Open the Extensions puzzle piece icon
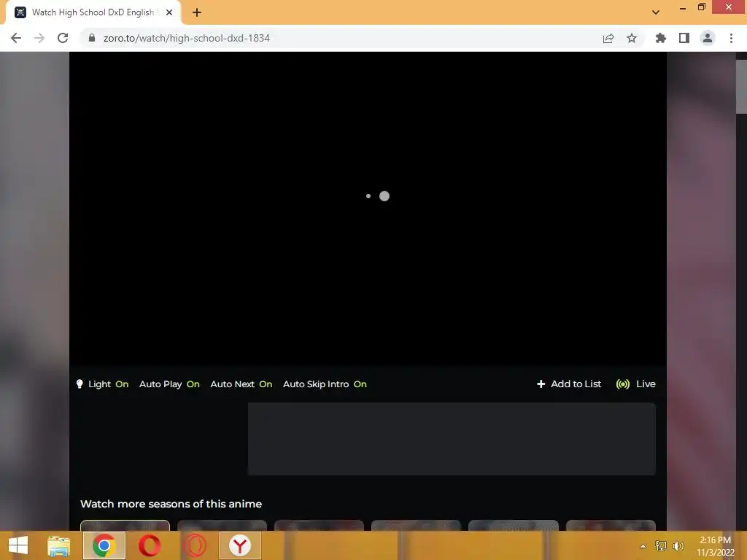 tap(660, 38)
